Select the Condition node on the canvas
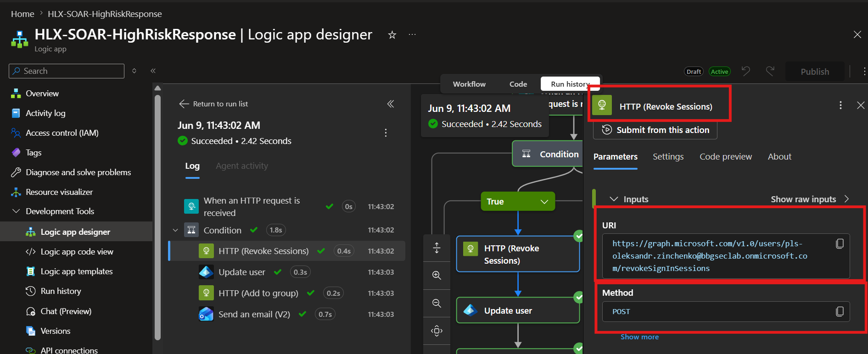The width and height of the screenshot is (868, 354). [x=549, y=154]
